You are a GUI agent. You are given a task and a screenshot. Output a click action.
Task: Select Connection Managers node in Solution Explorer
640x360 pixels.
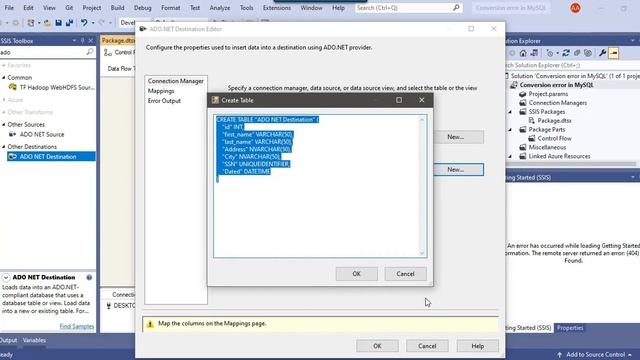coord(558,103)
